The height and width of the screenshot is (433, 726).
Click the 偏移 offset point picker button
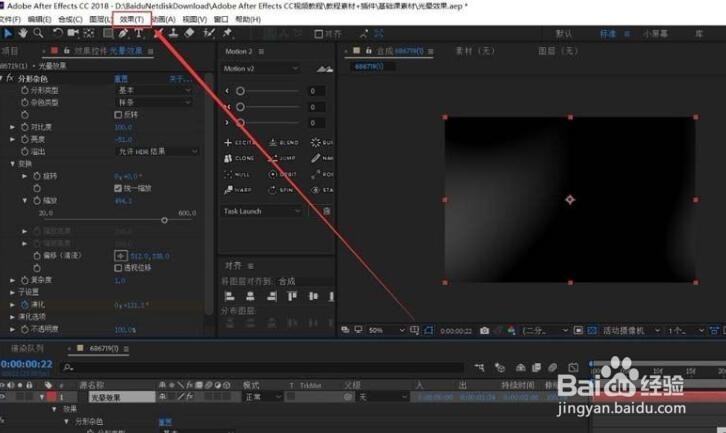(120, 256)
